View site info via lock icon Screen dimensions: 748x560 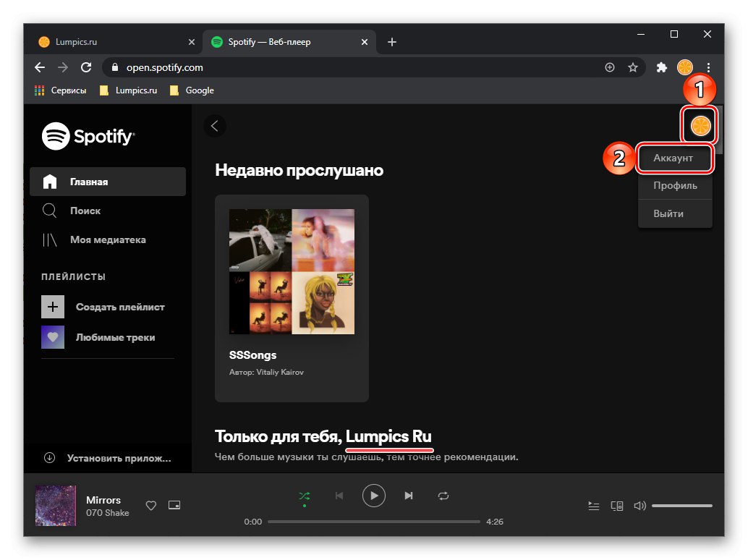click(x=114, y=68)
